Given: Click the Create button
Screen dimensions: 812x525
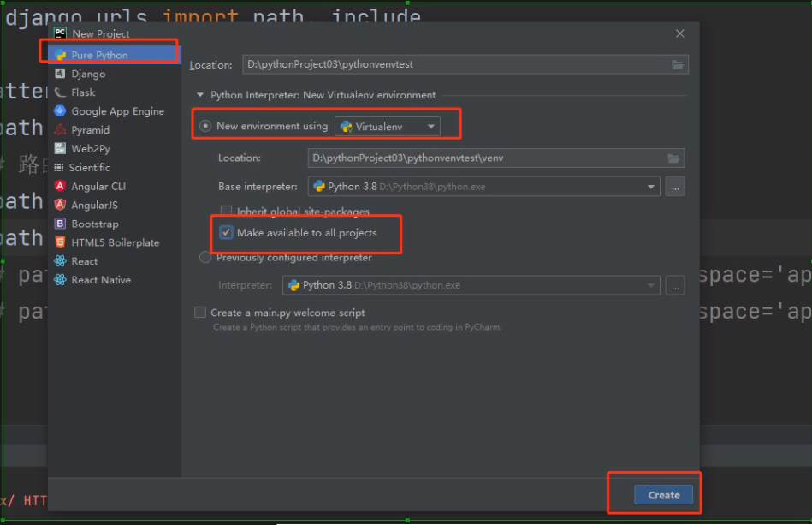Looking at the screenshot, I should (663, 495).
